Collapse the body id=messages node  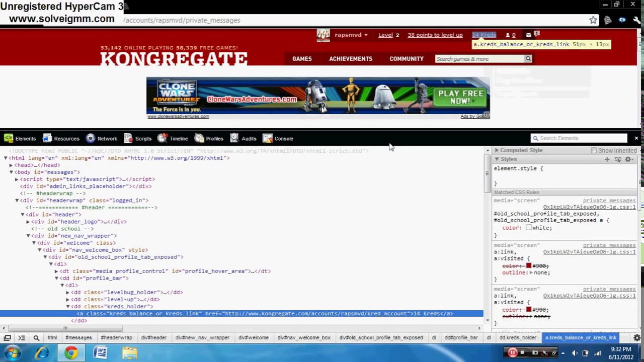(11, 172)
